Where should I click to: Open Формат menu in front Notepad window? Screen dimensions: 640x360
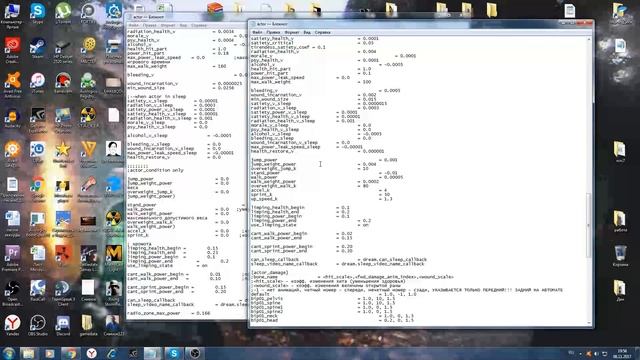point(292,32)
